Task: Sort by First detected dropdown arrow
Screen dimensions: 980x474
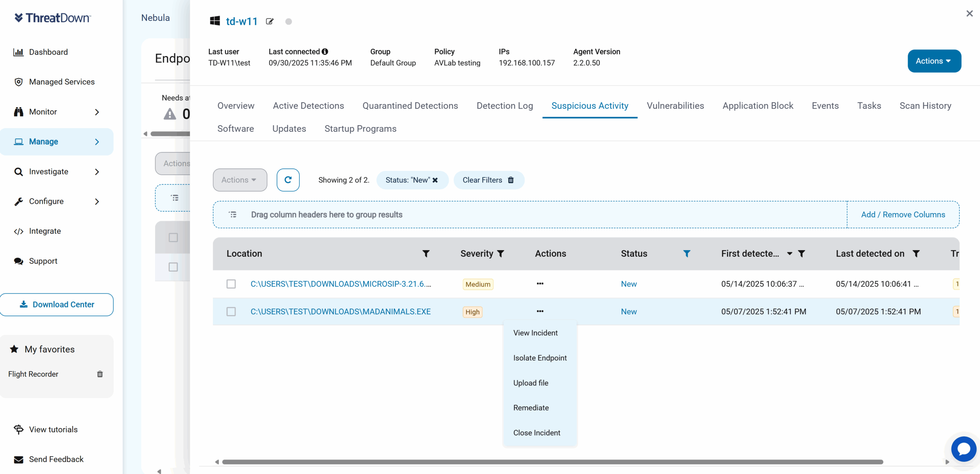Action: point(789,254)
